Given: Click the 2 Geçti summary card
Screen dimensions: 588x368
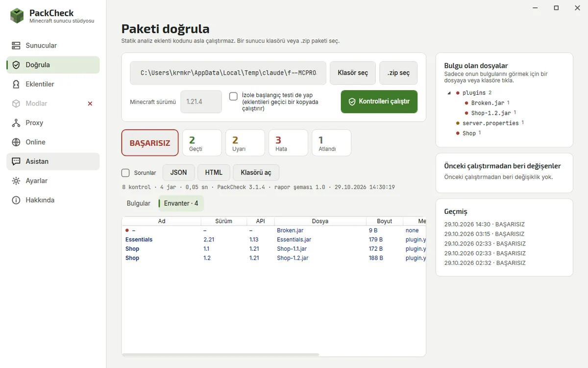Looking at the screenshot, I should (202, 143).
